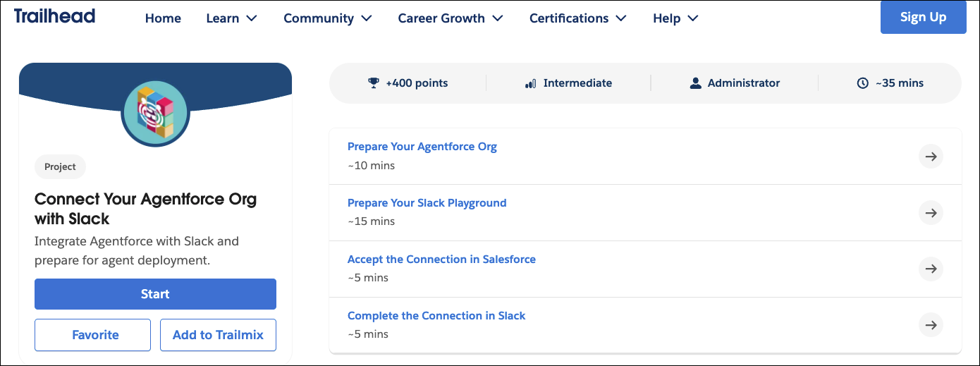Expand the Community chevron
Viewport: 980px width, 366px height.
(366, 18)
